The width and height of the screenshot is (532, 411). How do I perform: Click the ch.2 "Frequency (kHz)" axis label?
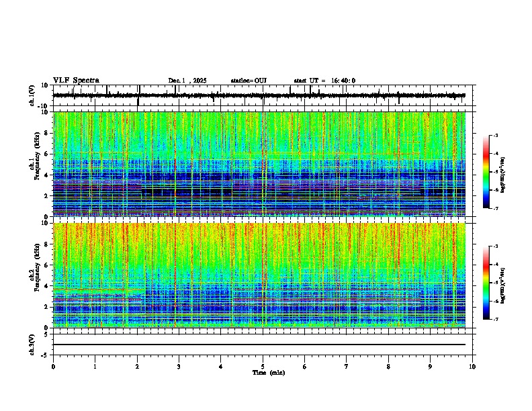click(37, 267)
